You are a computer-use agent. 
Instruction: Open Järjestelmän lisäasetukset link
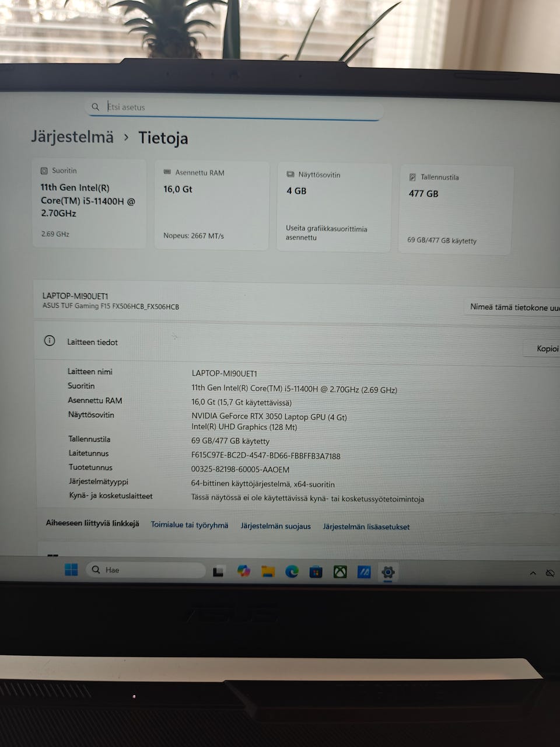point(366,526)
